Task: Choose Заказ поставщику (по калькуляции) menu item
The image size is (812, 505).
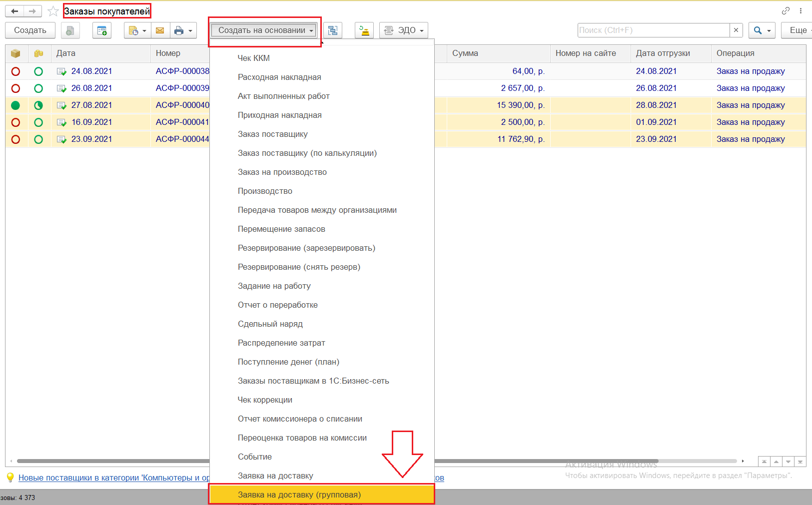Action: (322, 153)
